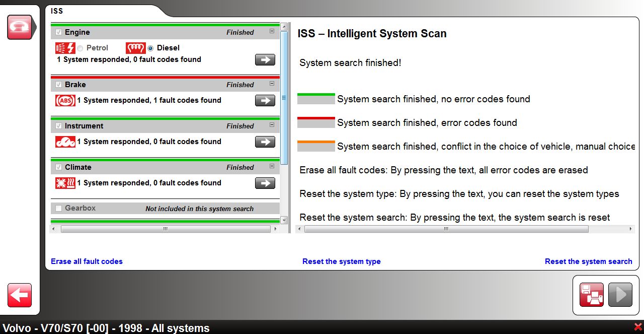
Task: Click the ABS brake system icon
Action: point(65,100)
